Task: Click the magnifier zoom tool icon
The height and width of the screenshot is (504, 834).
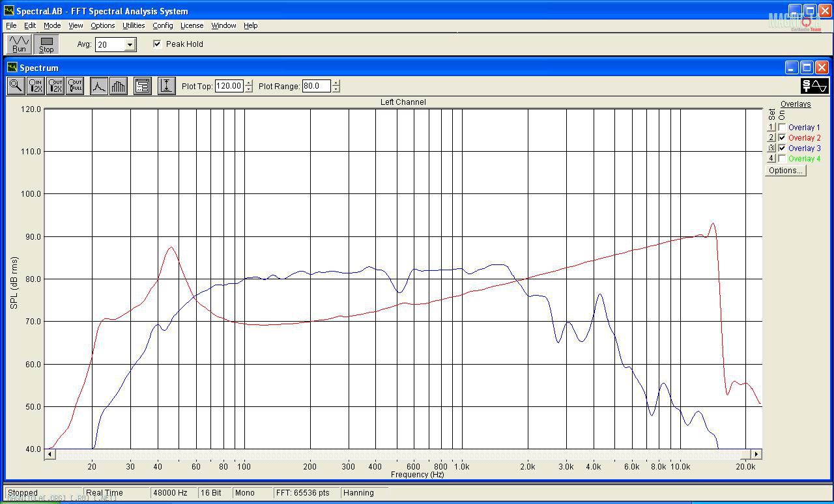Action: click(16, 86)
